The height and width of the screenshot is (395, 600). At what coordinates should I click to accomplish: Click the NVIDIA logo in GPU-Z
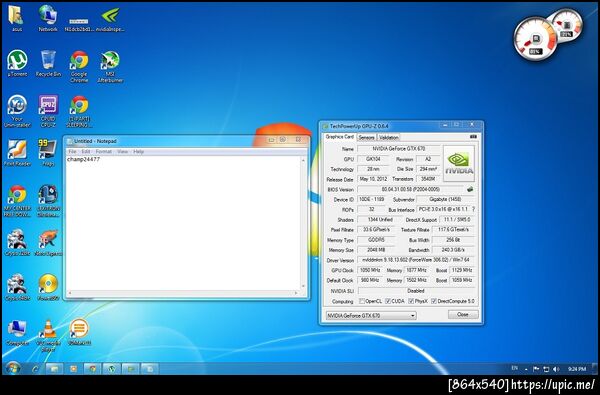(459, 163)
